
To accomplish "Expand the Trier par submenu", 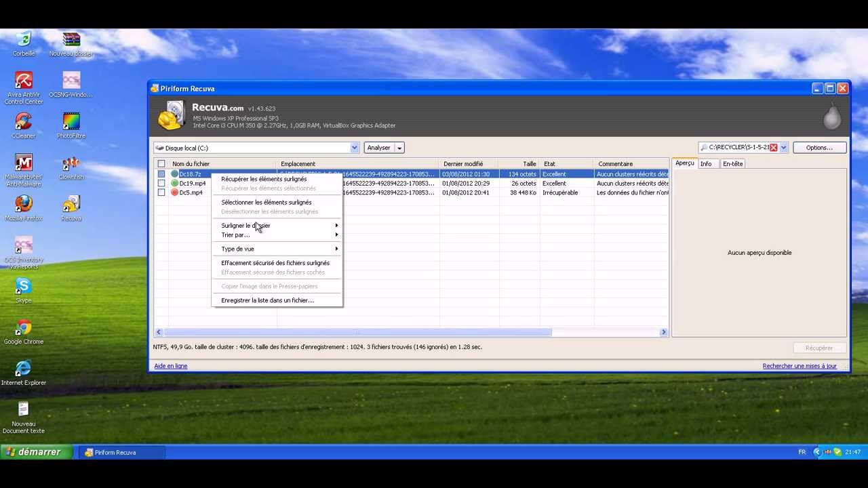I will tap(279, 235).
